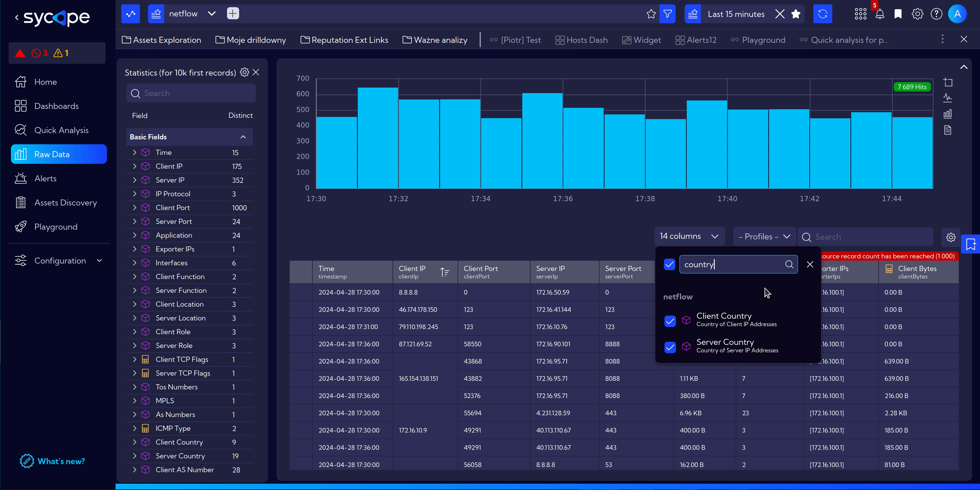The width and height of the screenshot is (980, 490).
Task: Open the apps grid menu icon
Action: [x=860, y=14]
